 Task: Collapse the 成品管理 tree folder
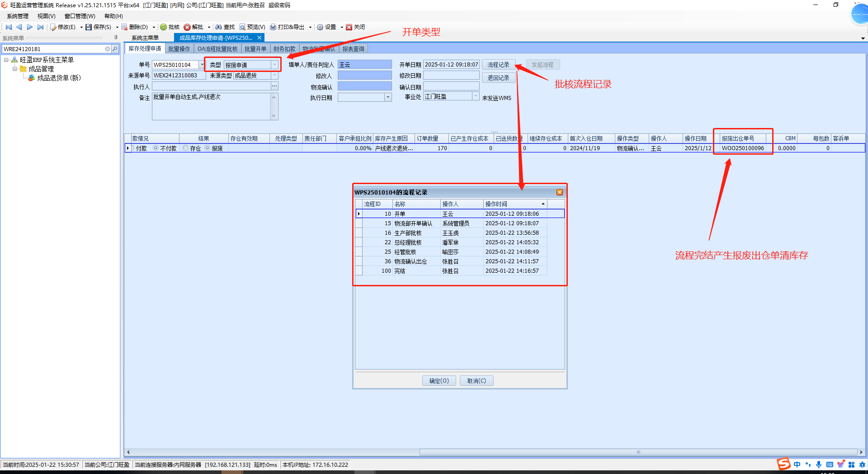click(15, 69)
